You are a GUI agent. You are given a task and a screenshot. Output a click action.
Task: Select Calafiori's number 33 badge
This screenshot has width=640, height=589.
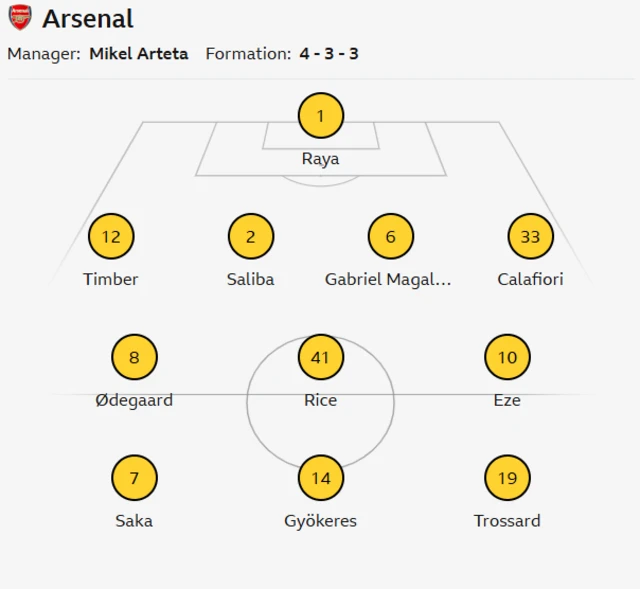pyautogui.click(x=530, y=237)
